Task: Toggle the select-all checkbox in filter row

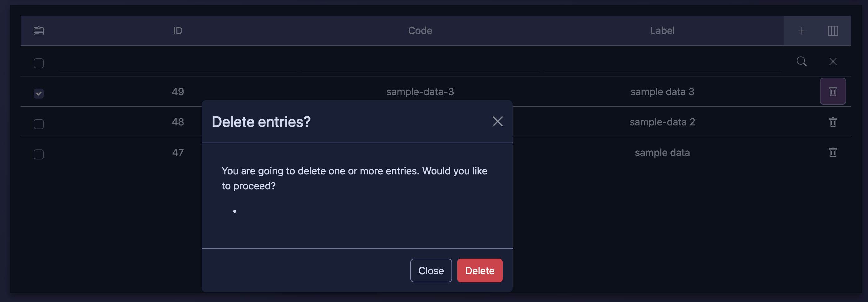Action: click(x=39, y=63)
